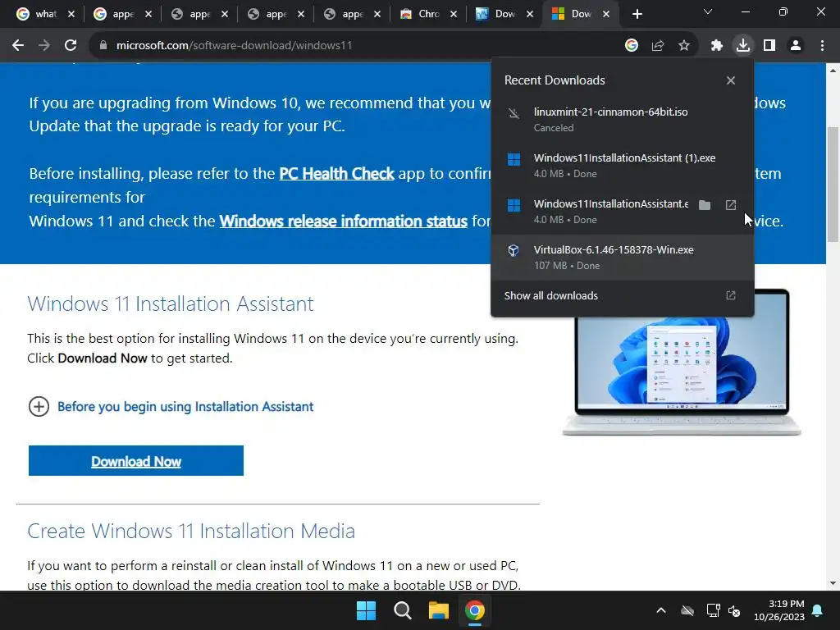
Task: Click Show all downloads
Action: [550, 295]
